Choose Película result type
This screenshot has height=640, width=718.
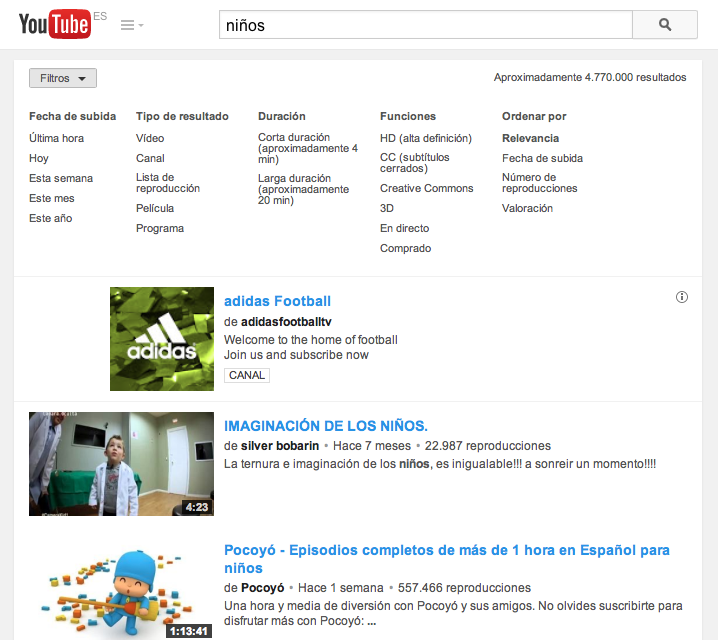point(155,208)
